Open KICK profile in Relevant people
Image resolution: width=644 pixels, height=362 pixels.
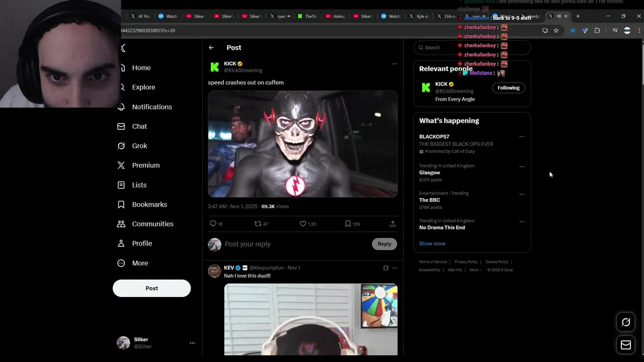441,84
